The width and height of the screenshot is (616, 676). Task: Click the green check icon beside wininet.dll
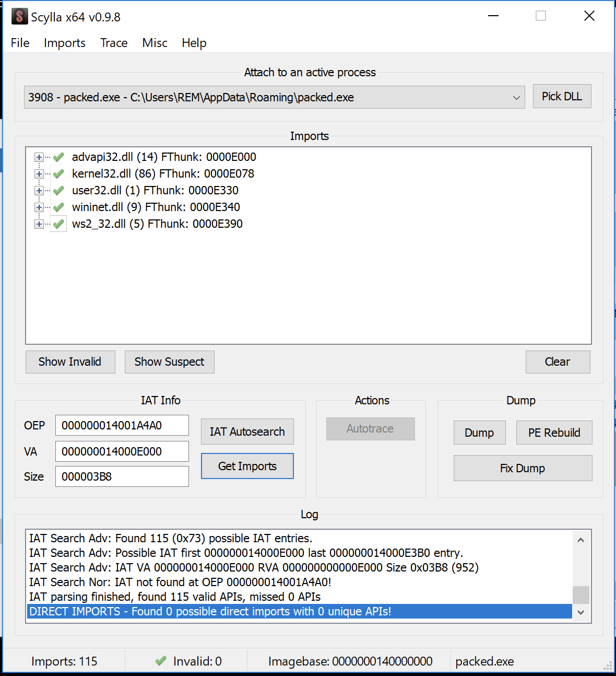[x=58, y=207]
